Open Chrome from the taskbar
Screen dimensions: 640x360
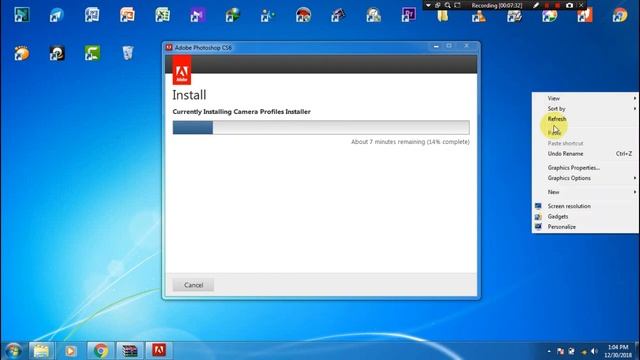tap(101, 350)
